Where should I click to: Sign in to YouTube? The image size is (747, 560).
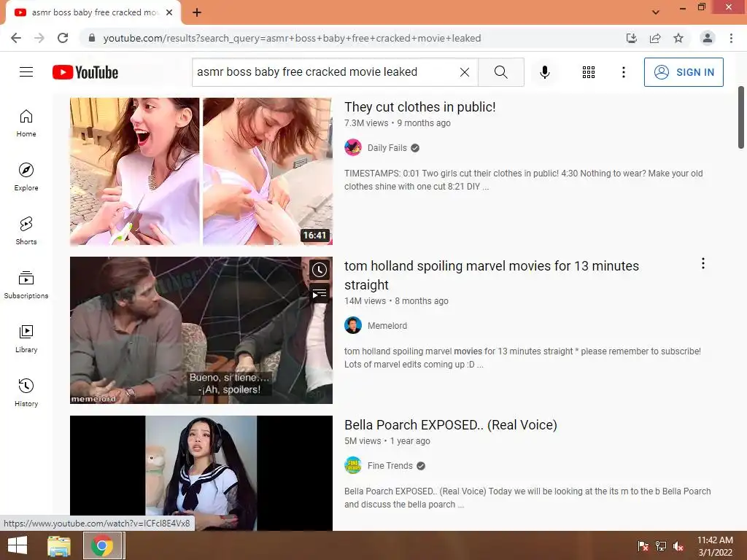[684, 72]
